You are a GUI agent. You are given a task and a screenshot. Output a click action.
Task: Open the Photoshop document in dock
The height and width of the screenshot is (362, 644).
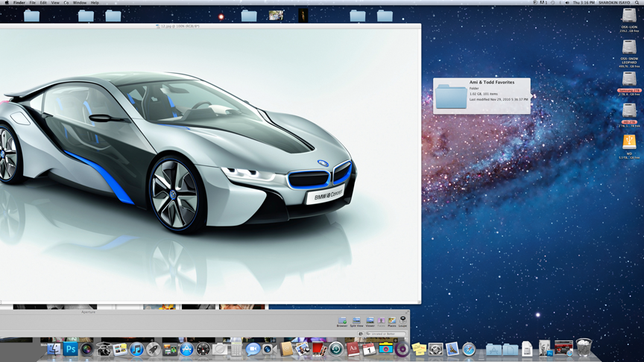coord(545,348)
